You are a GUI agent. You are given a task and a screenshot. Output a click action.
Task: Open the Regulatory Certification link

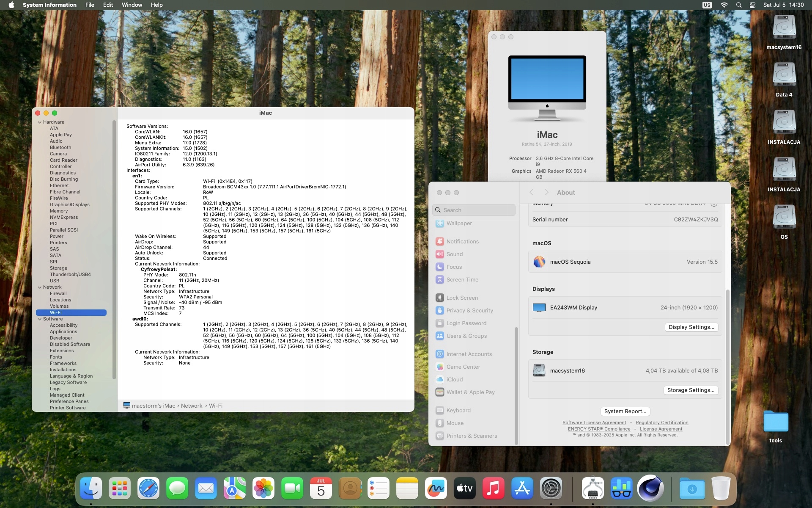coord(661,422)
